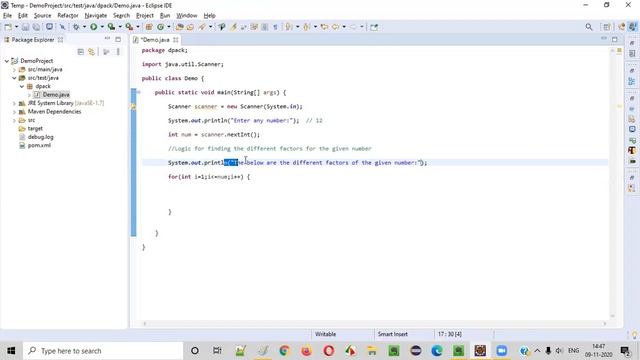The width and height of the screenshot is (640, 360).
Task: Open the Debug dropdown arrow
Action: click(84, 27)
